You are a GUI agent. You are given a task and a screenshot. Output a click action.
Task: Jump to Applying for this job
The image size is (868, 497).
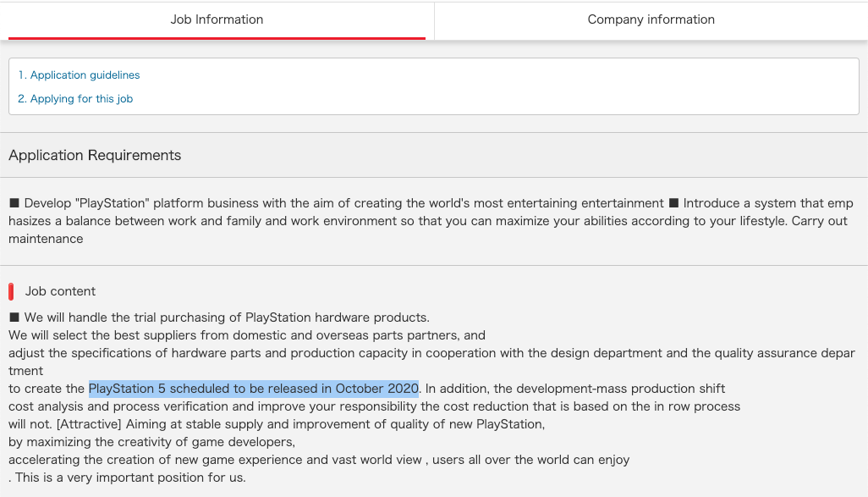(75, 98)
